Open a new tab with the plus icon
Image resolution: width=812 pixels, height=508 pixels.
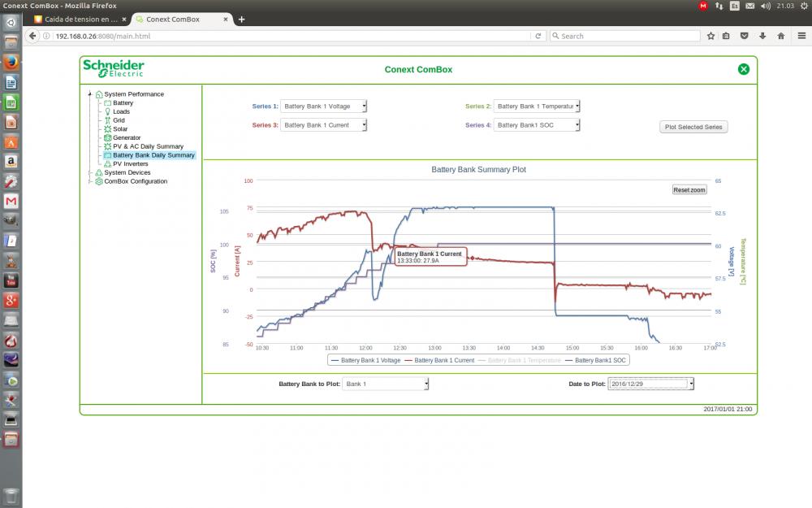click(x=241, y=20)
